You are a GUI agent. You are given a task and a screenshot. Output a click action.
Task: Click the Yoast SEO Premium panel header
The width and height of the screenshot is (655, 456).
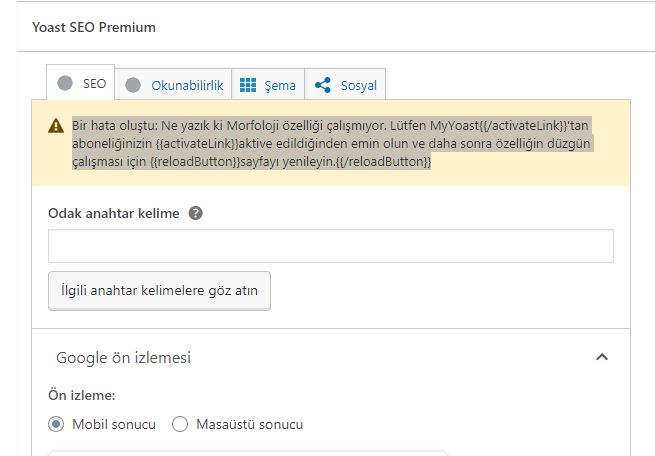(x=94, y=28)
